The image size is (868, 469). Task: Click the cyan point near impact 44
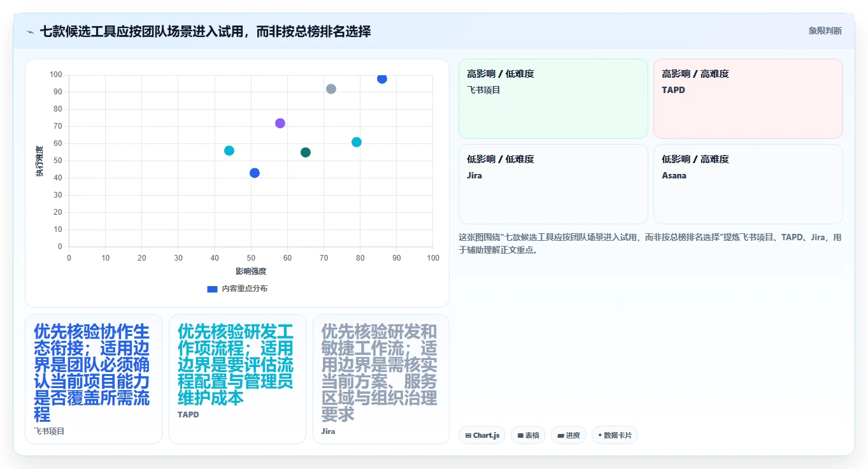(x=229, y=150)
